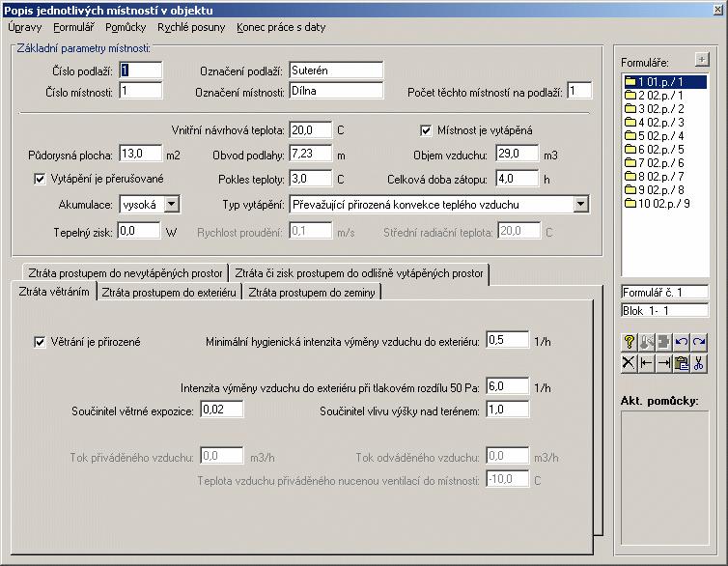
Task: Switch to Ztráta větráním tab
Action: click(54, 292)
